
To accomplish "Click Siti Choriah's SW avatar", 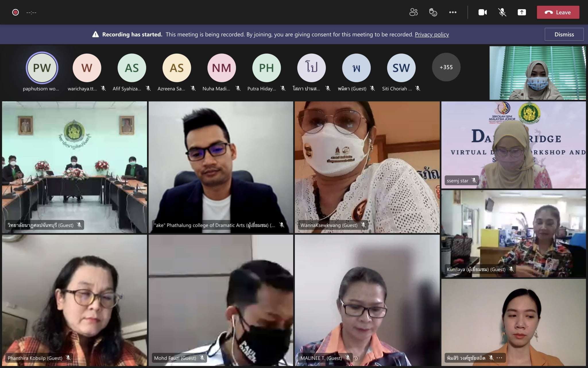I will click(401, 68).
